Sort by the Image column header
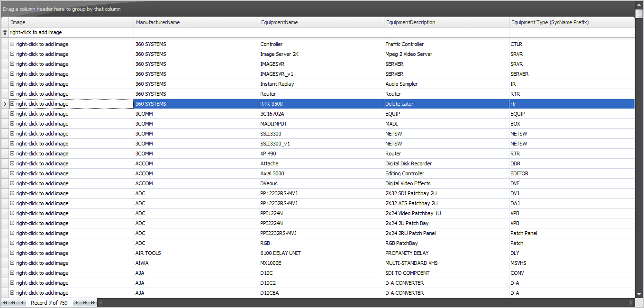The width and height of the screenshot is (644, 308). pyautogui.click(x=71, y=22)
